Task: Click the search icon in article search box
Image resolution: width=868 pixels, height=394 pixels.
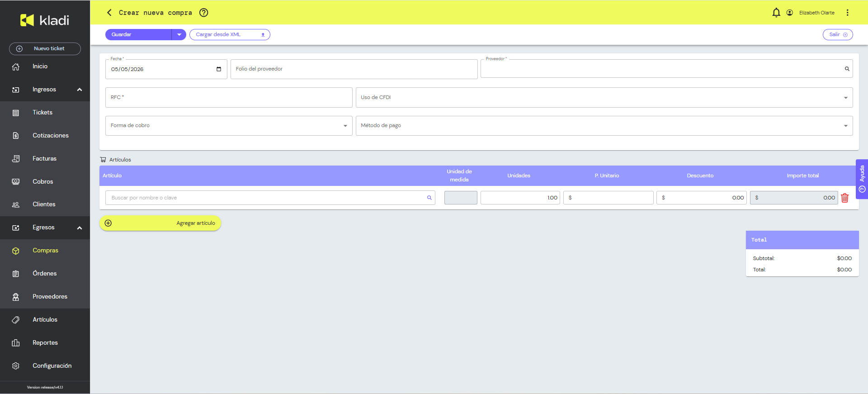Action: tap(429, 198)
